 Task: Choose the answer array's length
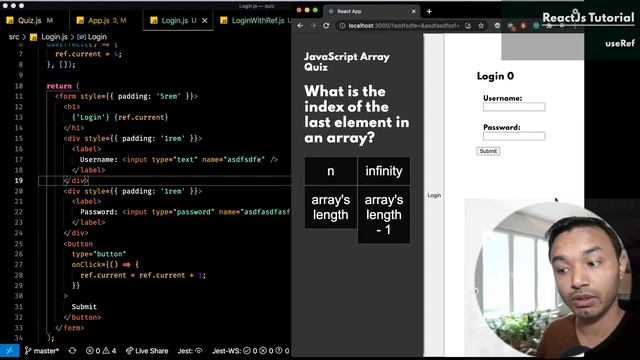click(331, 207)
